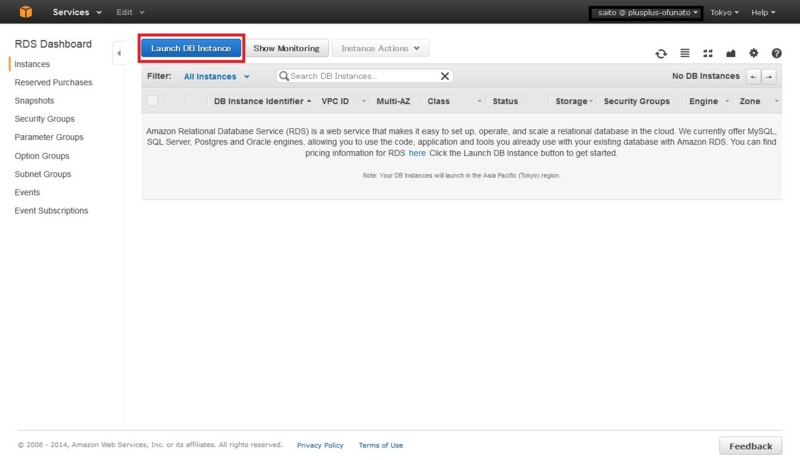Click the Feedback button
This screenshot has width=800, height=460.
751,446
